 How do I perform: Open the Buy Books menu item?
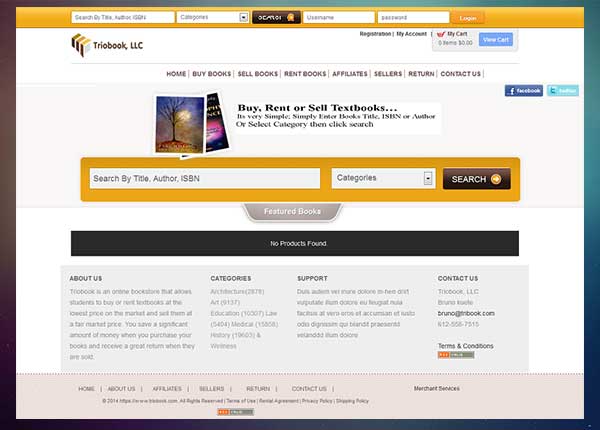pos(212,74)
